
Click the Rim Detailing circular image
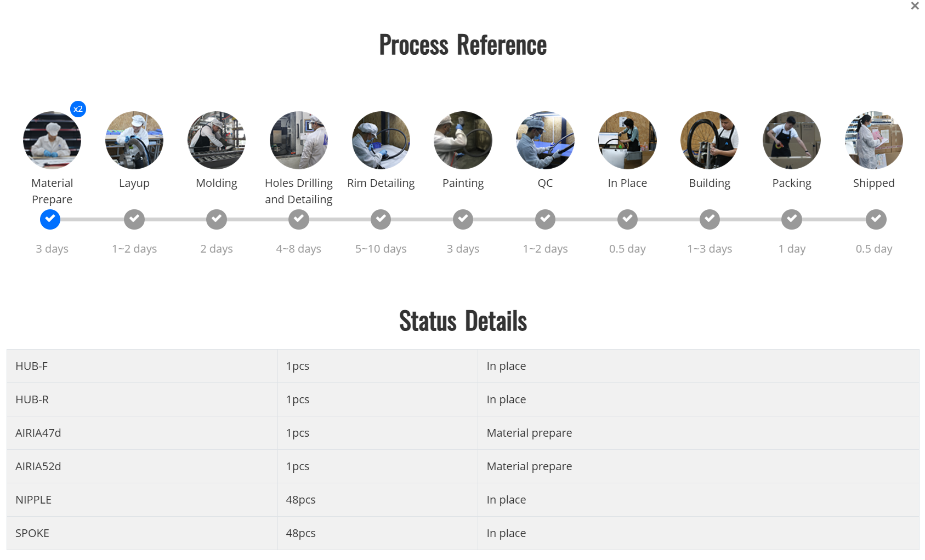[x=381, y=140]
